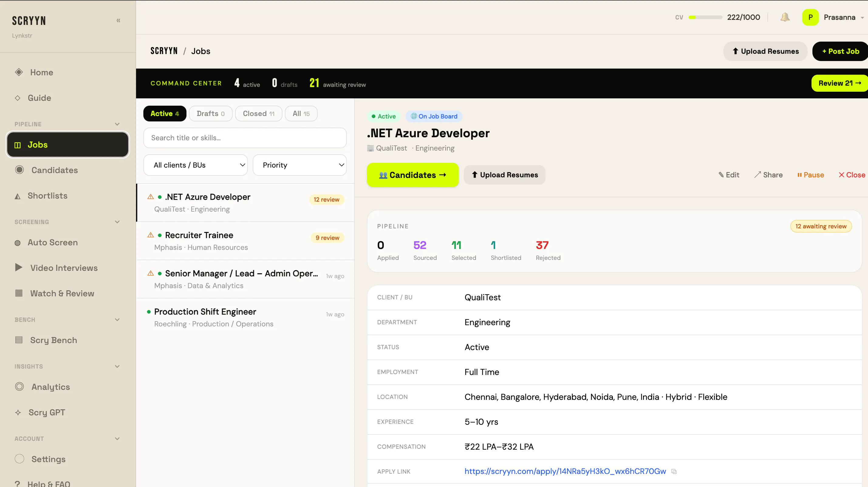Viewport: 868px width, 487px height.
Task: Click the Post Job button
Action: click(840, 51)
